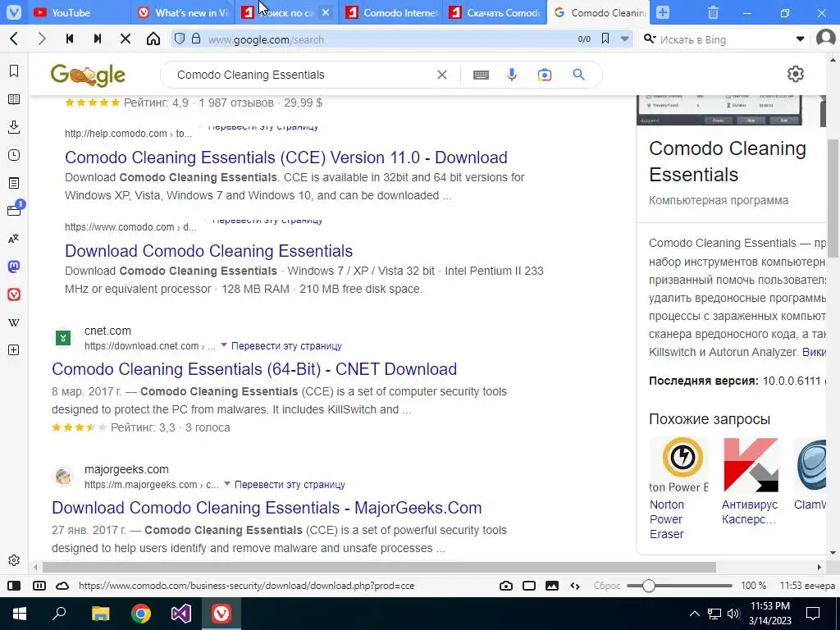Switch to Скачать Comodo tab
This screenshot has height=630, width=840.
coord(495,12)
